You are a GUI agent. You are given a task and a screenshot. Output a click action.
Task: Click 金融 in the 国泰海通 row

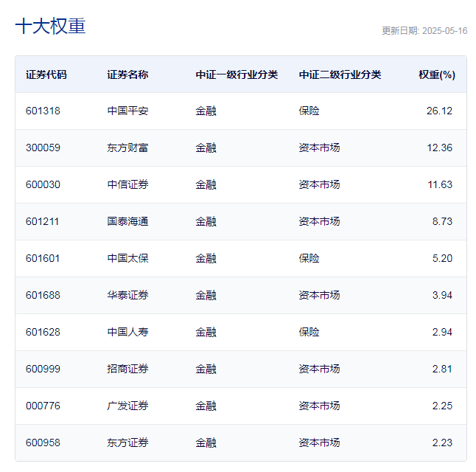point(206,221)
